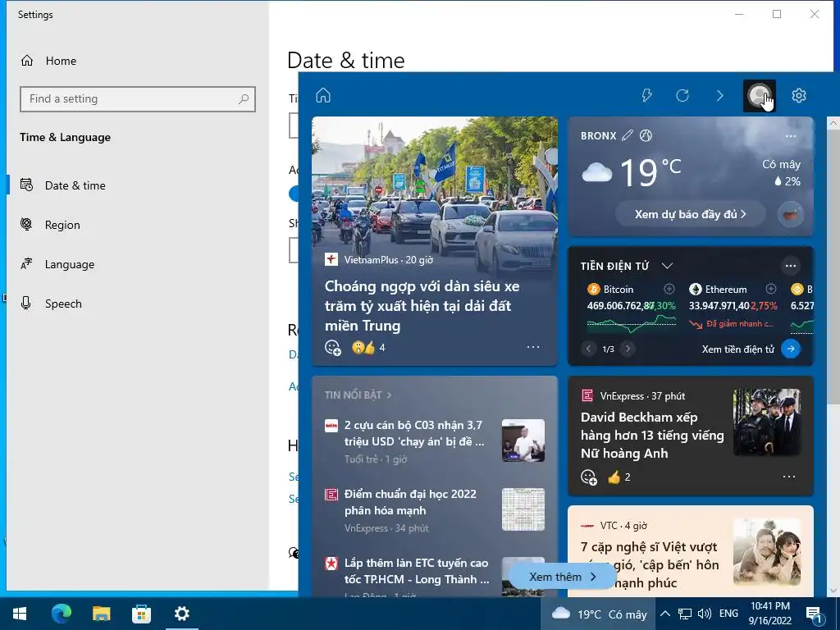
Task: Click the Ethereum price 33.947.971
Action: (x=719, y=306)
